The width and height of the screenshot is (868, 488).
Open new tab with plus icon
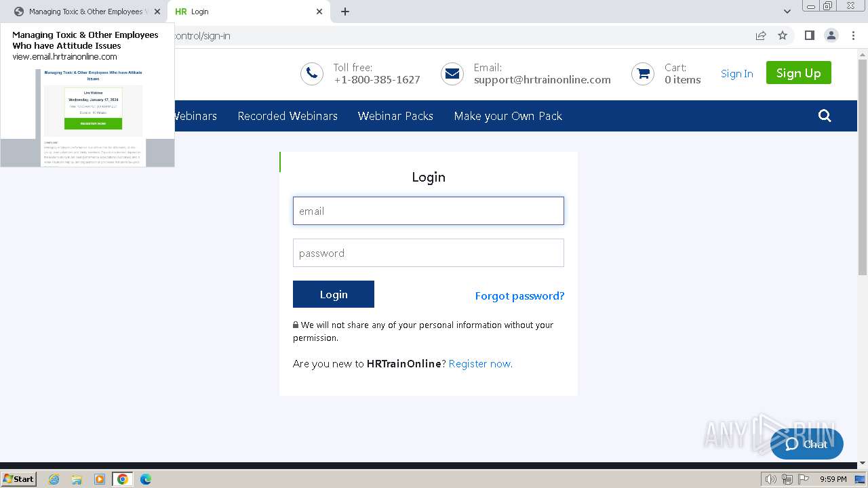coord(344,12)
